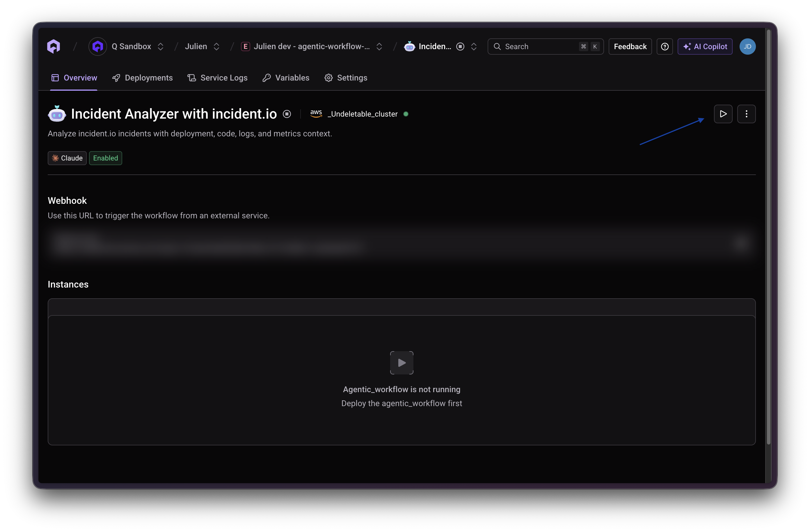Click the robot service icon in breadcrumb
810x532 pixels.
pos(409,46)
